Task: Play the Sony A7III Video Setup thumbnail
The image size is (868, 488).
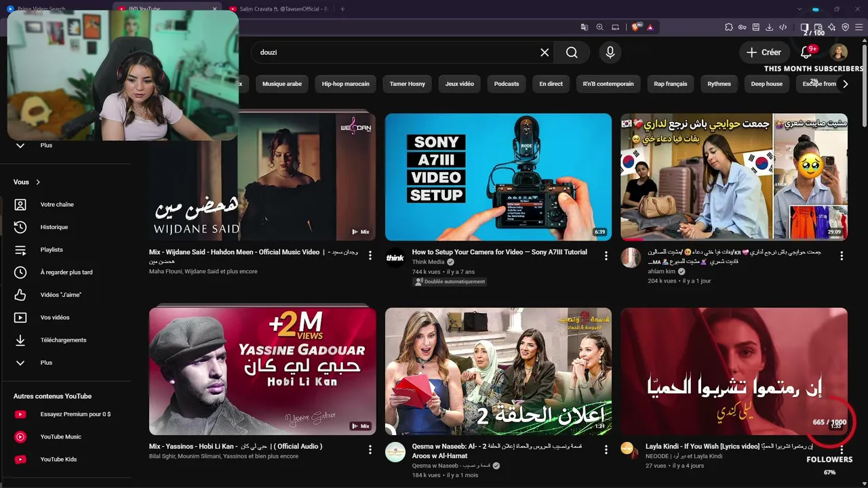Action: [498, 177]
